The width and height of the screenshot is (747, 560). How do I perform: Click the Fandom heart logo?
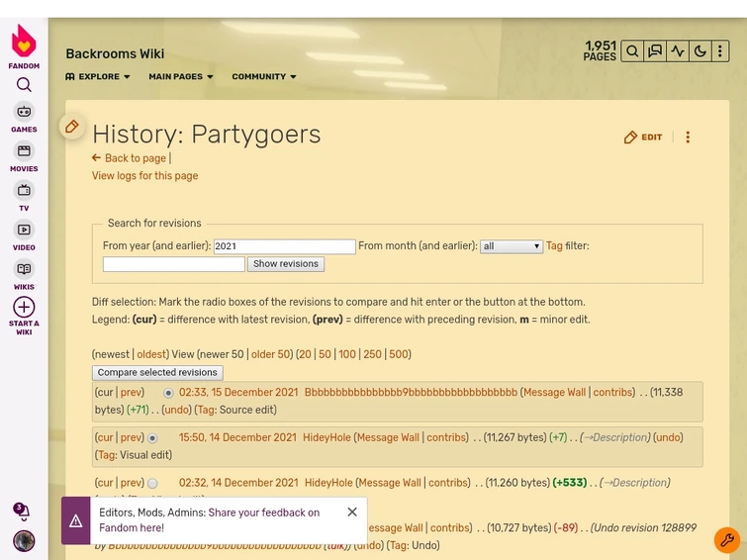point(24,42)
